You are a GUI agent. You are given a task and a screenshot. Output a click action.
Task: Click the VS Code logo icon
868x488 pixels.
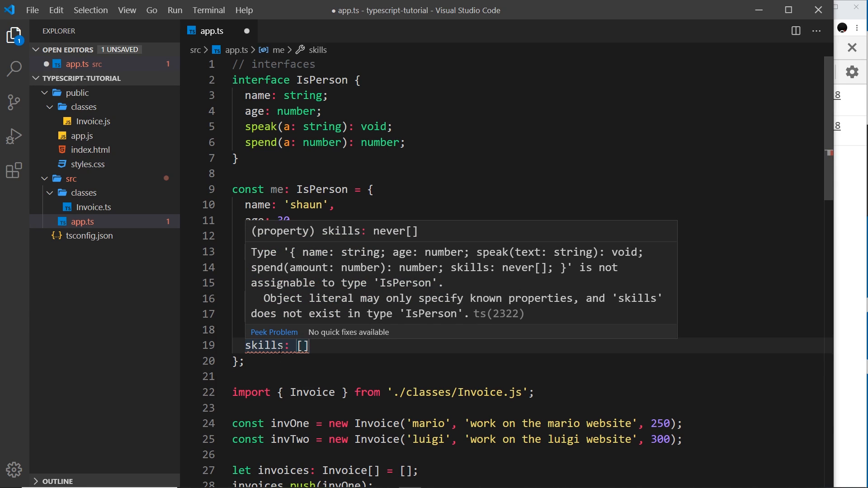(9, 10)
